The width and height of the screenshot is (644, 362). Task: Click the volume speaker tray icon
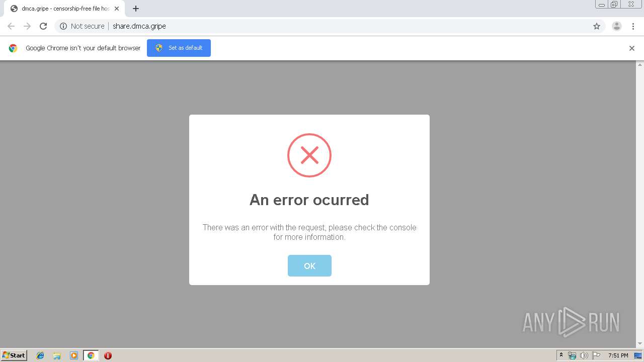tap(584, 355)
